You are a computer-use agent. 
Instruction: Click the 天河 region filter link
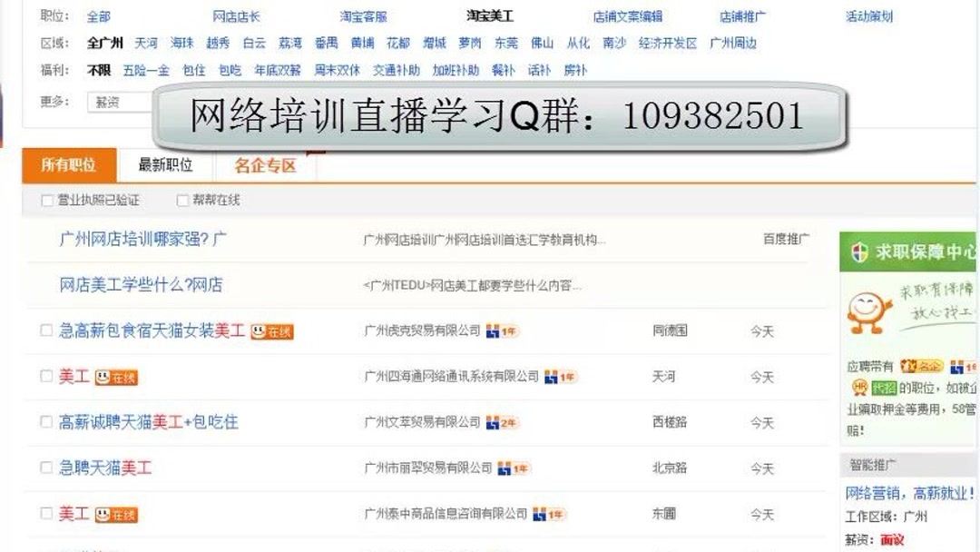(146, 42)
